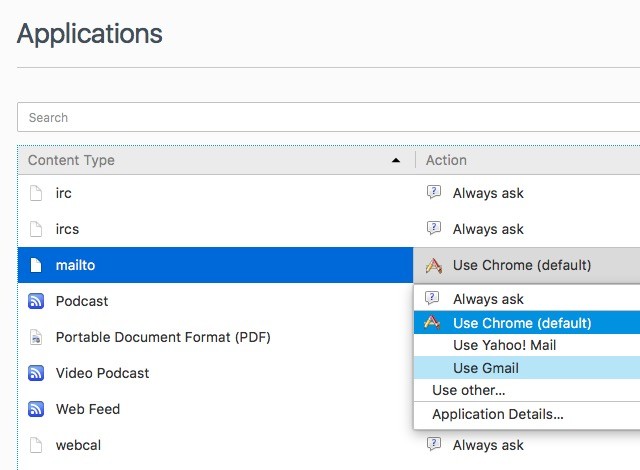The width and height of the screenshot is (640, 470).
Task: Click the Always ask icon in ircs row
Action: pyautogui.click(x=433, y=228)
